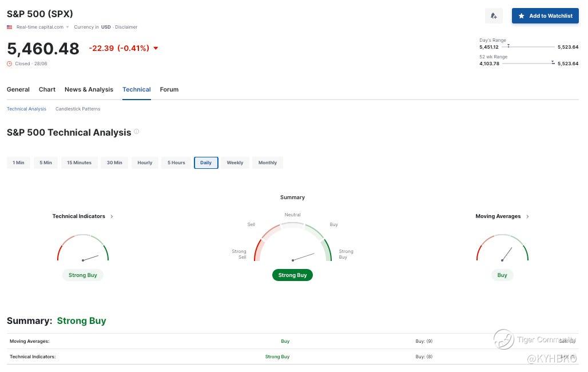The image size is (588, 372).
Task: Click the clock icon beside Closed
Action: click(9, 64)
